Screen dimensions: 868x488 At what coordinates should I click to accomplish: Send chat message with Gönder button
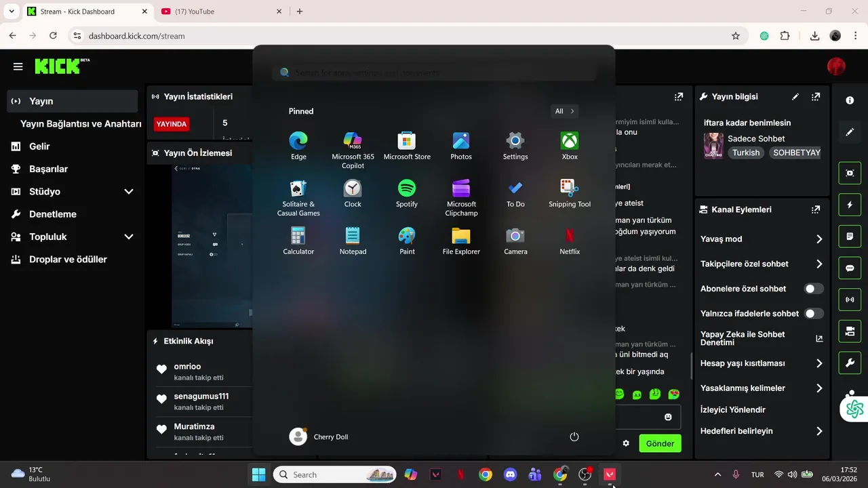(x=660, y=444)
